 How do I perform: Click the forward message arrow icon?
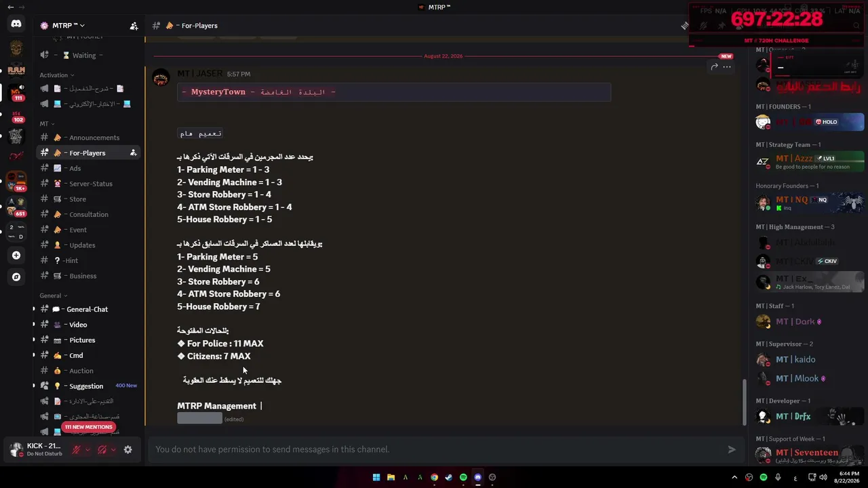pyautogui.click(x=714, y=66)
